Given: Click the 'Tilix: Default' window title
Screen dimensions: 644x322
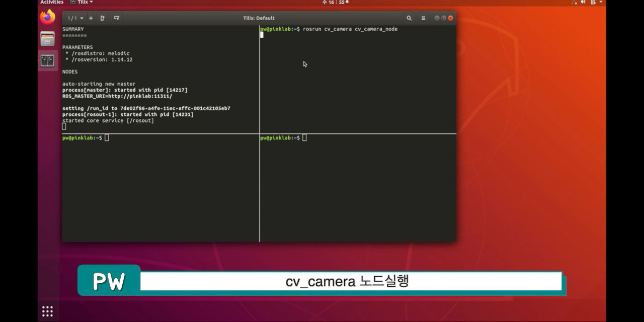Looking at the screenshot, I should pyautogui.click(x=259, y=18).
